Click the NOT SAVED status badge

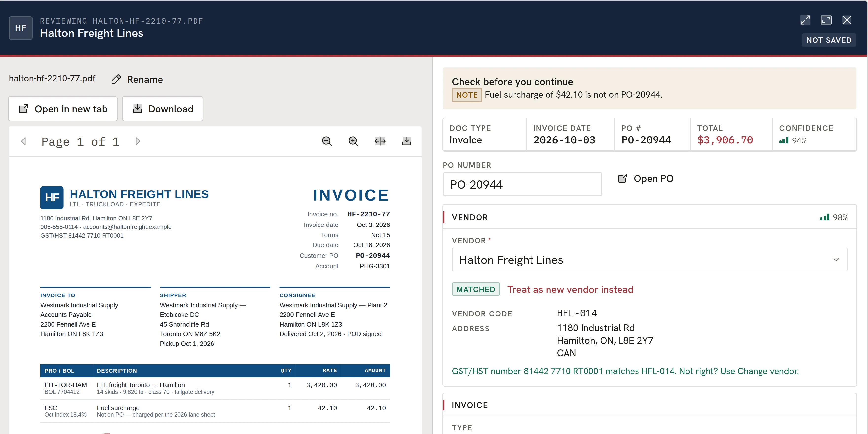[829, 40]
